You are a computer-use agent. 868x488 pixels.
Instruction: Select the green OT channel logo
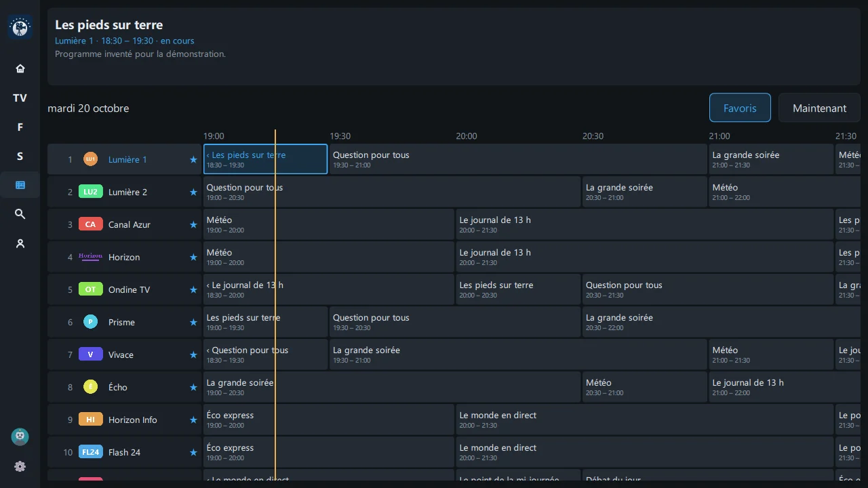(x=90, y=289)
